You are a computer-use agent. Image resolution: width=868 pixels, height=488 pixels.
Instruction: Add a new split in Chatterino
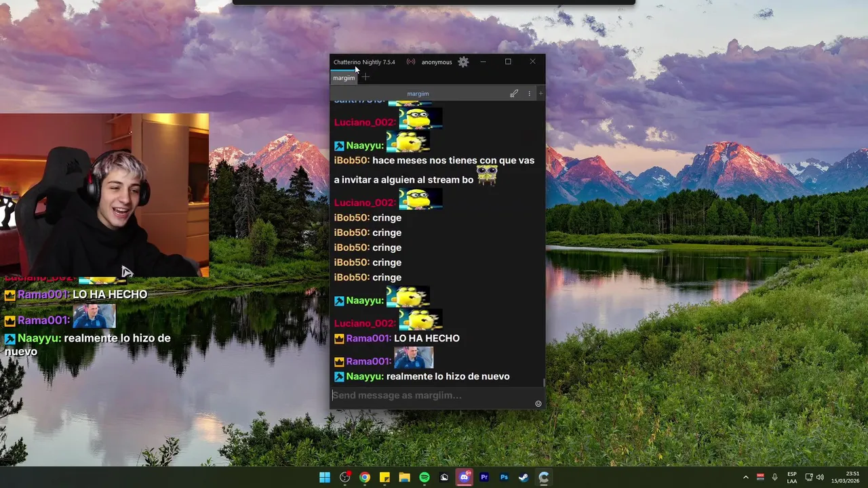pos(540,94)
